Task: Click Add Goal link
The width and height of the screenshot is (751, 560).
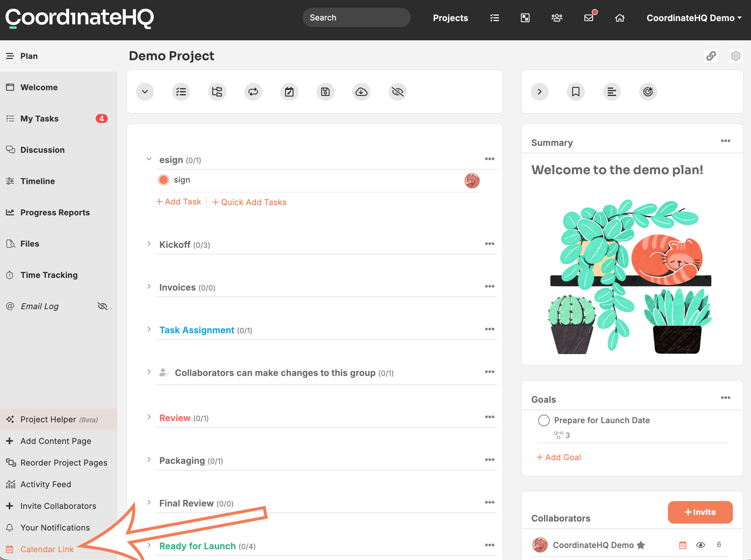Action: point(559,458)
